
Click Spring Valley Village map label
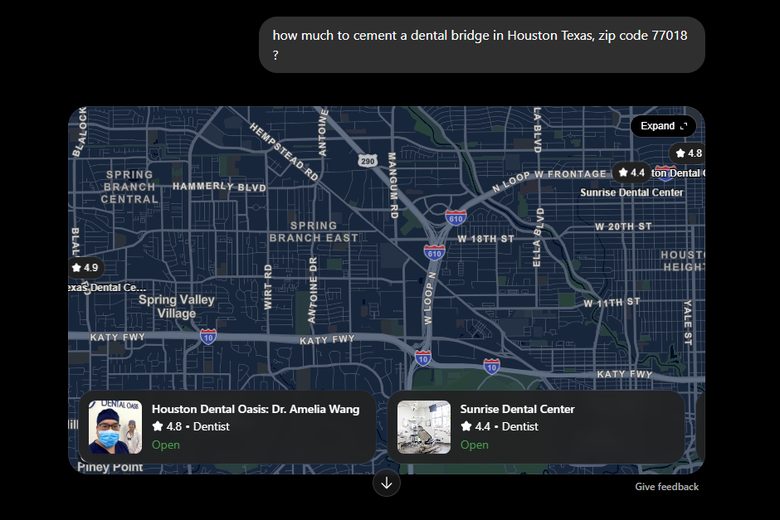click(x=176, y=307)
